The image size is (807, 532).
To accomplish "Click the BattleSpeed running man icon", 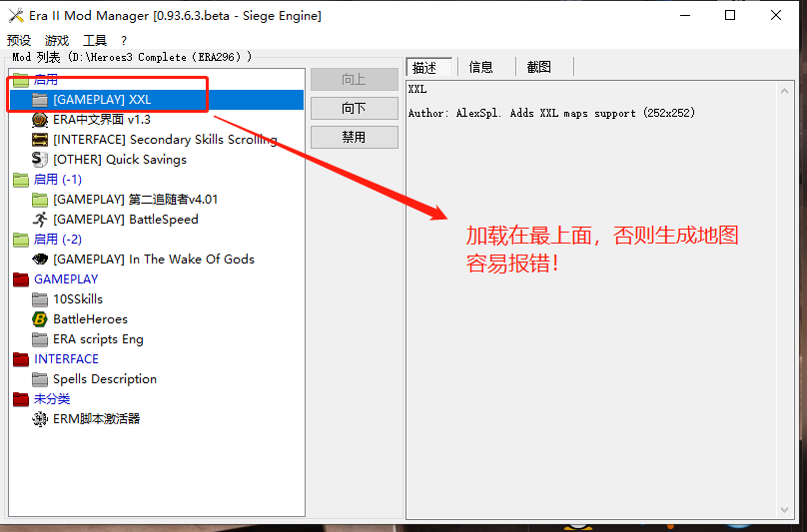I will 40,220.
